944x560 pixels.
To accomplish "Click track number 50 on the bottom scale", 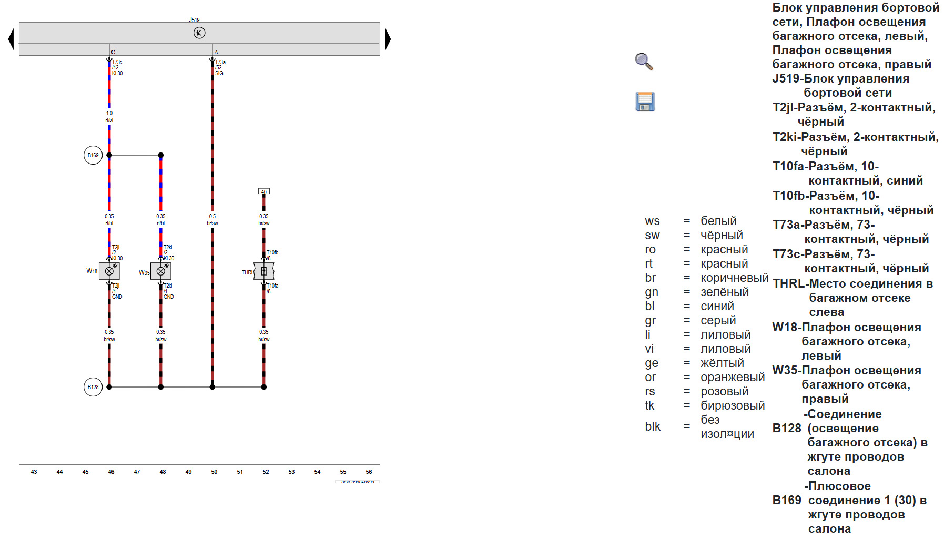I will tap(214, 472).
